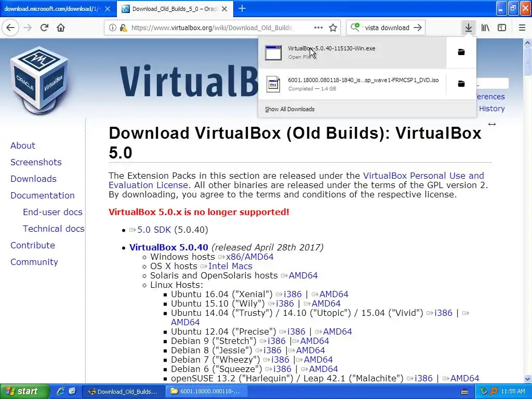The image size is (532, 399).
Task: Select the 6001.18000 DVD.iso download entry
Action: click(x=352, y=84)
